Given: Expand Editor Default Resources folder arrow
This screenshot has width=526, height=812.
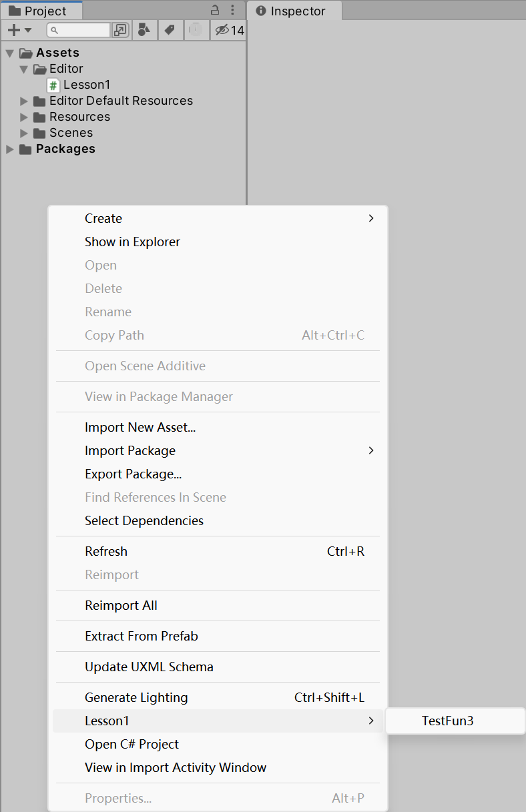Looking at the screenshot, I should (x=24, y=101).
